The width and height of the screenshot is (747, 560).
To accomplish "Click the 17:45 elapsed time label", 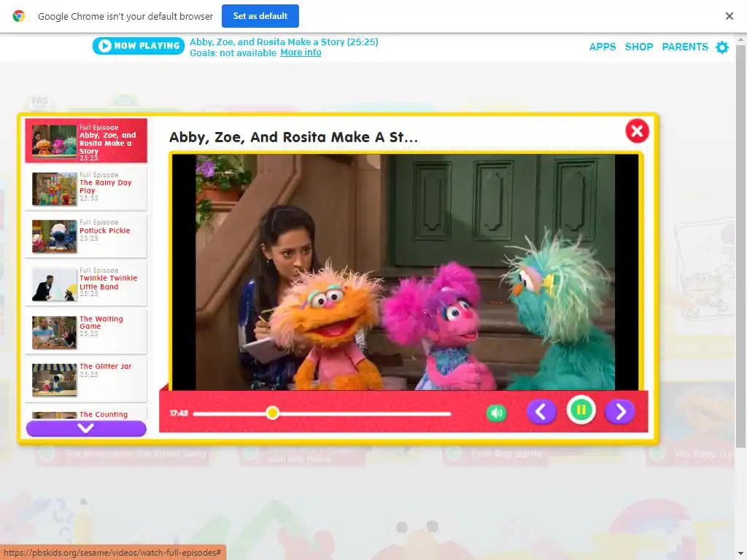I will tap(179, 413).
